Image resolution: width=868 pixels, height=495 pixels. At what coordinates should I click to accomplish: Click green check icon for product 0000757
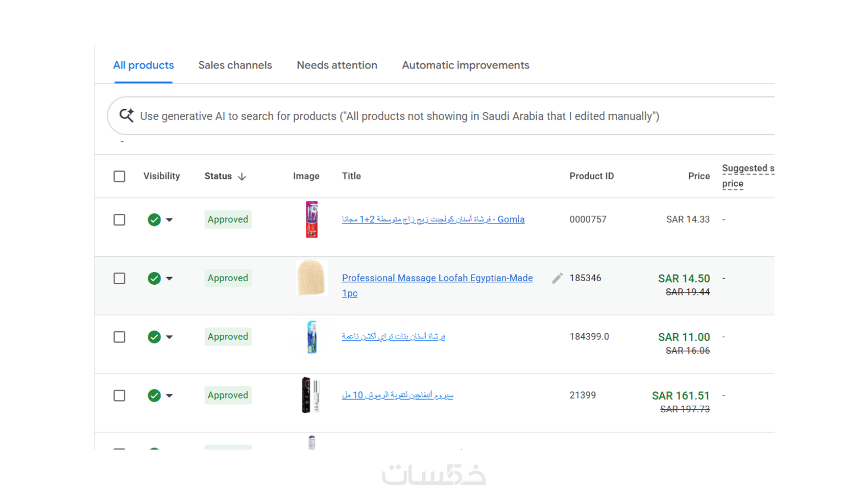point(154,220)
